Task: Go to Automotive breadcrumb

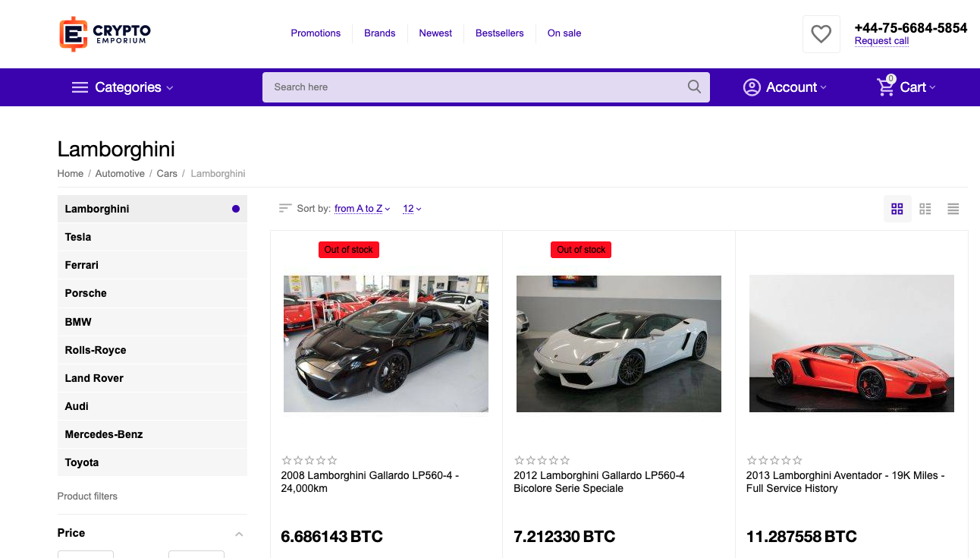Action: coord(120,174)
